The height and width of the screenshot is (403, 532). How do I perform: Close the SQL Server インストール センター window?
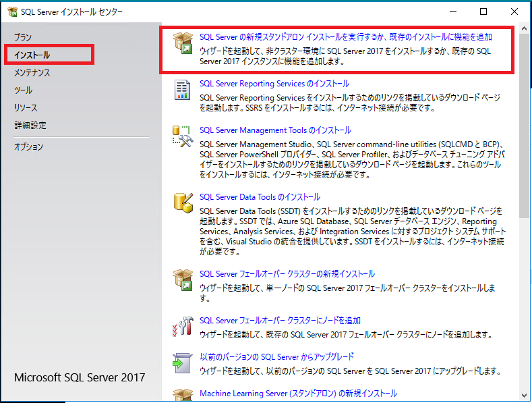514,11
